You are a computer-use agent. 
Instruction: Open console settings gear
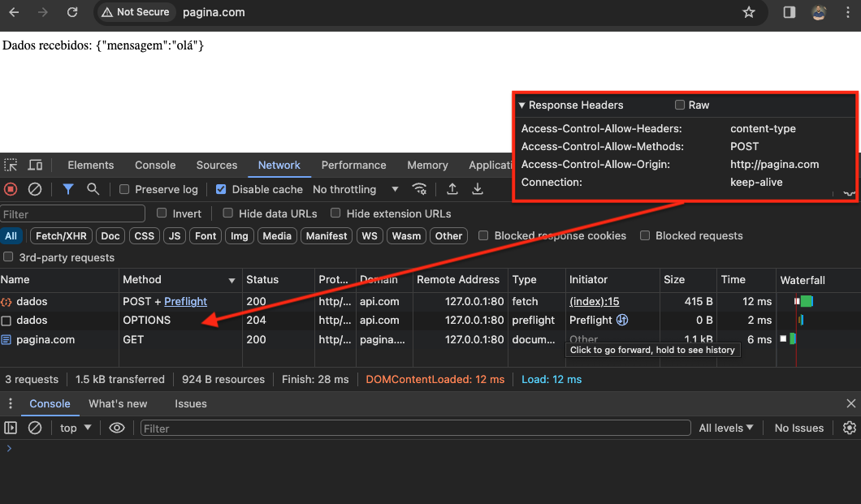[x=849, y=428]
